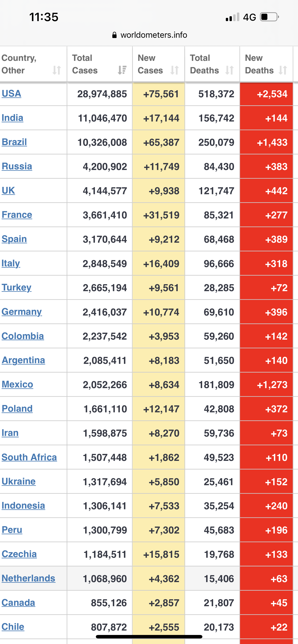The image size is (298, 644).
Task: Tap the worldometers.info address bar
Action: [x=154, y=35]
